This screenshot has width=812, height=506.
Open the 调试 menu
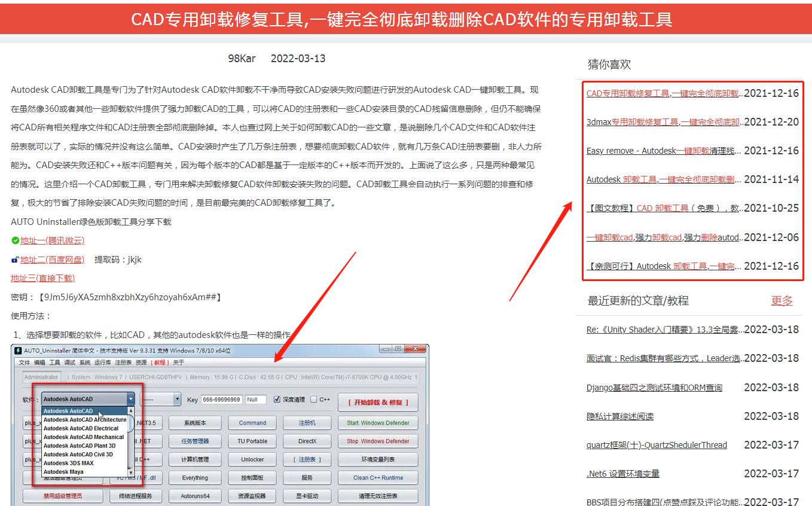click(70, 362)
